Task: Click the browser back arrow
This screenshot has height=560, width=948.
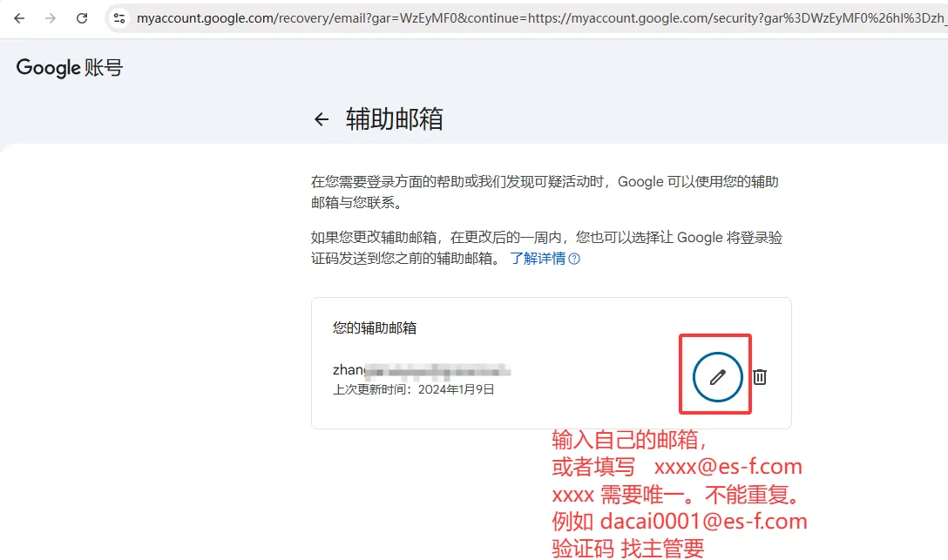Action: point(19,18)
